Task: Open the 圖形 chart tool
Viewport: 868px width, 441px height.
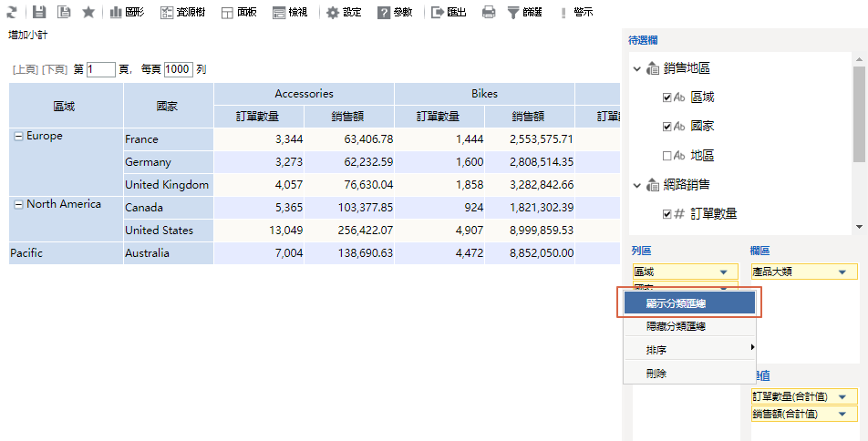Action: [x=127, y=13]
